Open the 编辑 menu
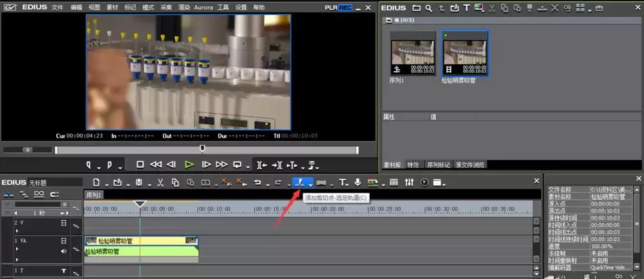 [76, 7]
